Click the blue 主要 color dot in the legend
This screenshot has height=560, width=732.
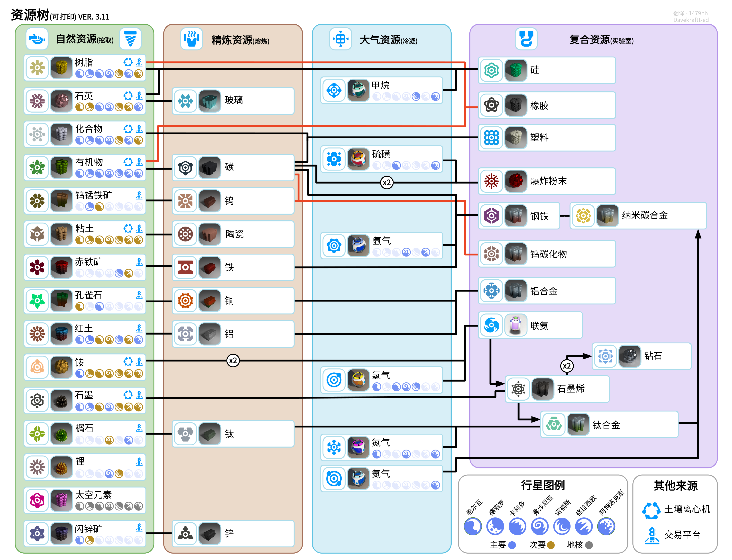pos(512,545)
